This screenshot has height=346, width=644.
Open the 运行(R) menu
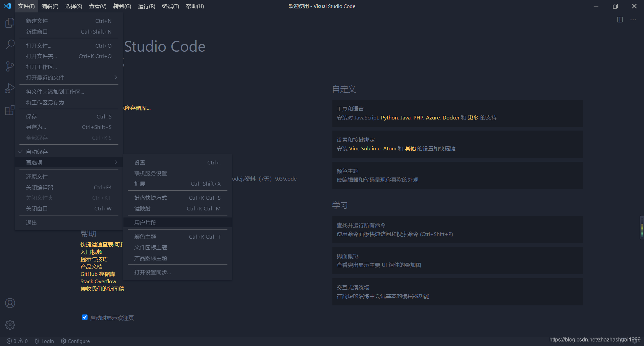click(147, 6)
